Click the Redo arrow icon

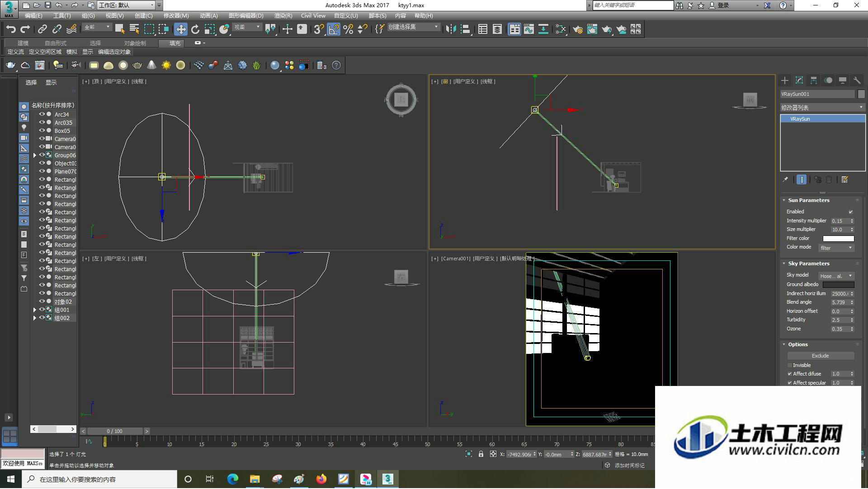click(x=25, y=29)
